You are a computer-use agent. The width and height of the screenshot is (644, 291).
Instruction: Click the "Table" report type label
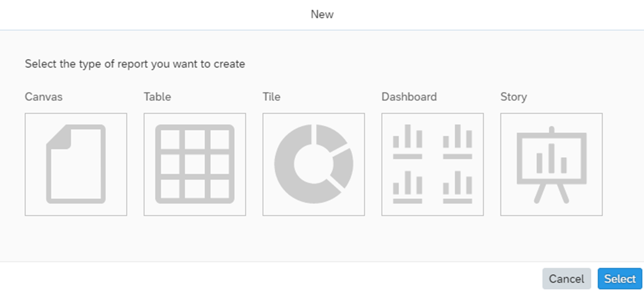(x=157, y=97)
